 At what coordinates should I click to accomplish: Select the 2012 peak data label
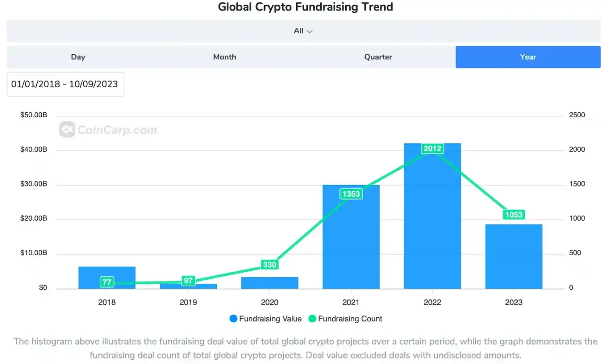point(432,148)
